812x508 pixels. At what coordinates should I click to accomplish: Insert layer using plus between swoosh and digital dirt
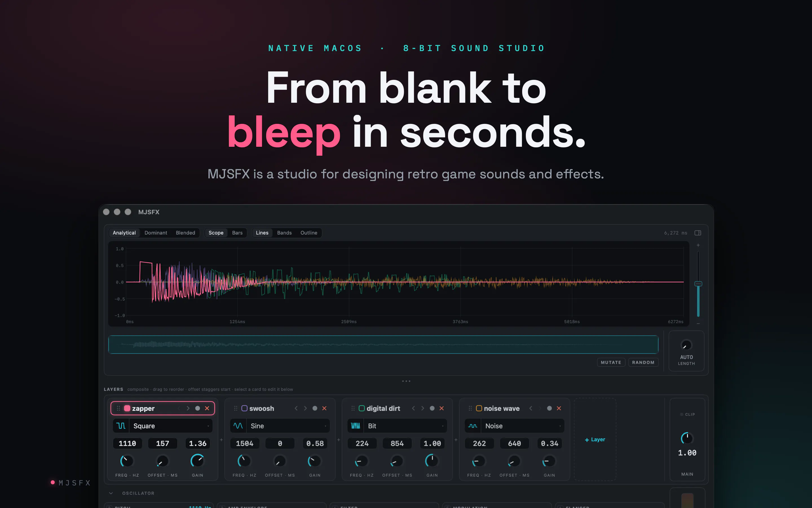tap(339, 440)
